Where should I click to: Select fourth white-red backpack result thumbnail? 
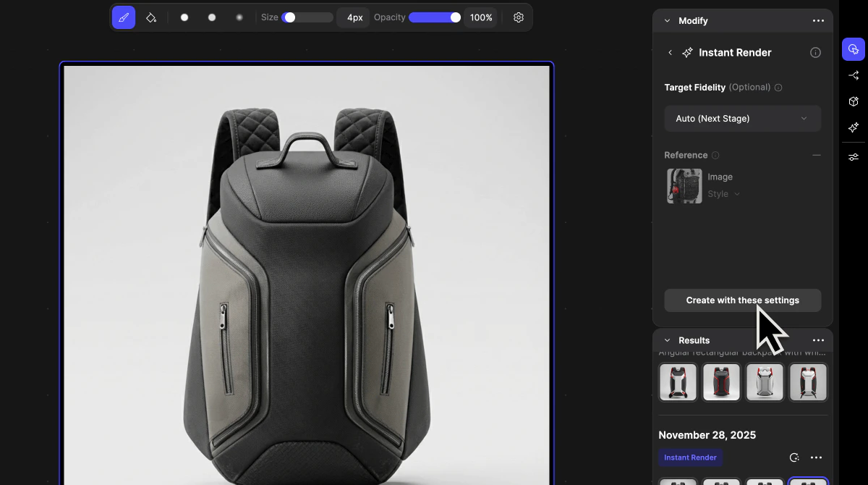point(808,382)
